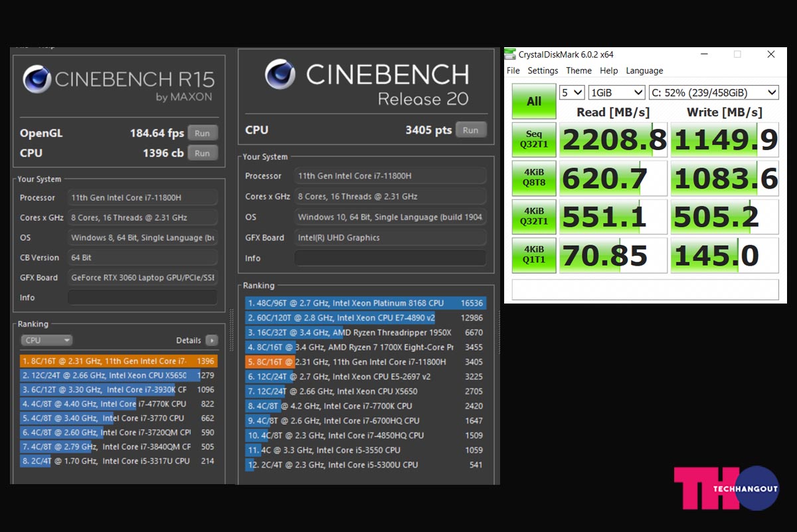Viewport: 797px width, 532px height.
Task: Open the Help menu in CrystalDiskMark
Action: coord(608,70)
